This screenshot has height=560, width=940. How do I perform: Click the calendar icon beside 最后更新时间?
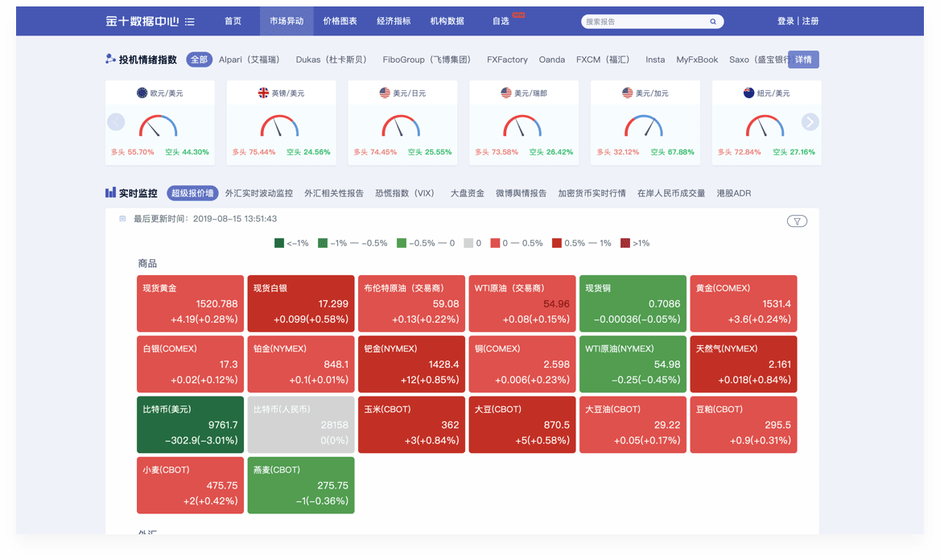(x=122, y=219)
